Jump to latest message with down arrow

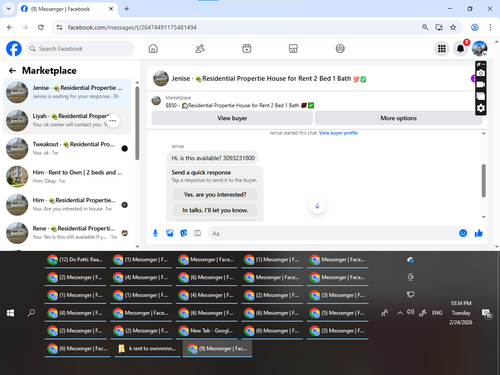tap(317, 206)
